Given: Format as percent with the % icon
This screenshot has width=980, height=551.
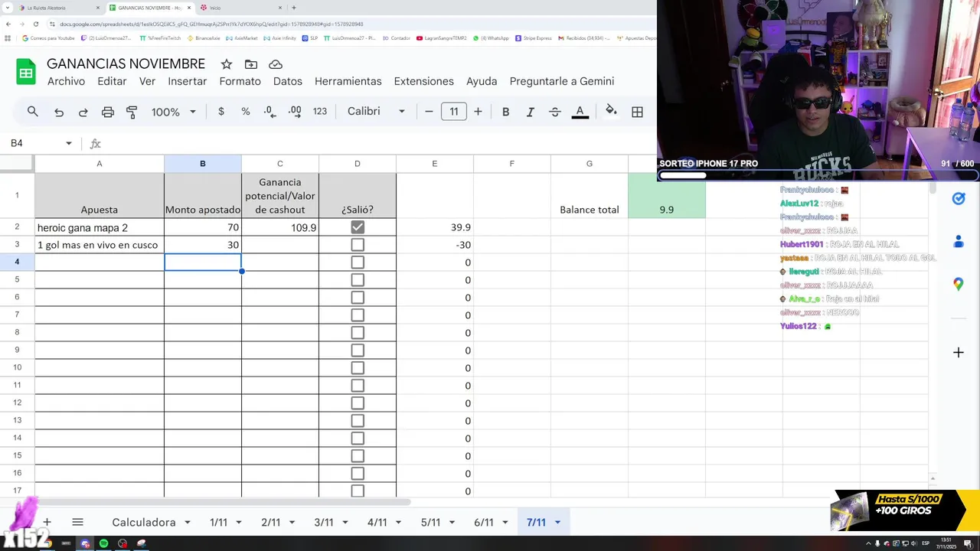Looking at the screenshot, I should (x=246, y=112).
